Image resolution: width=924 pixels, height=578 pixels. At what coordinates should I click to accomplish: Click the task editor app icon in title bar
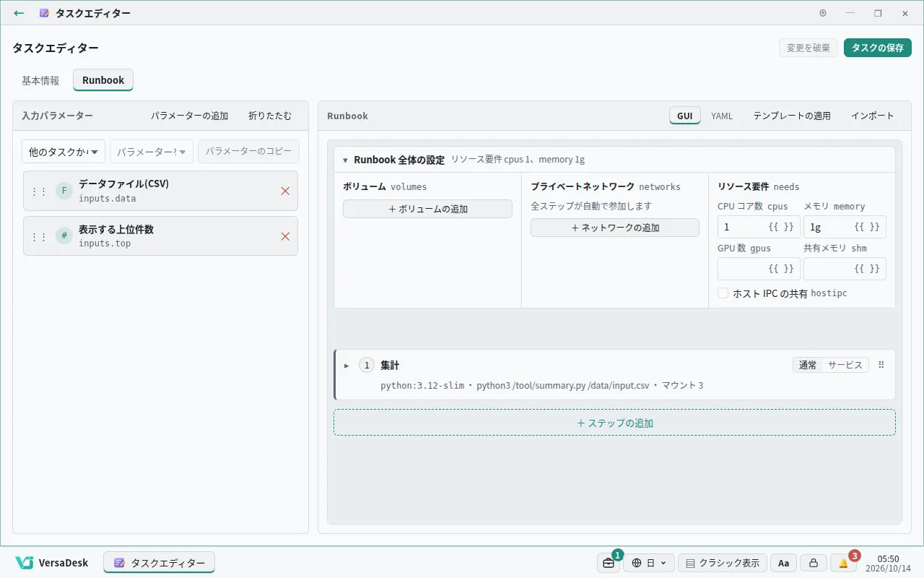[45, 13]
